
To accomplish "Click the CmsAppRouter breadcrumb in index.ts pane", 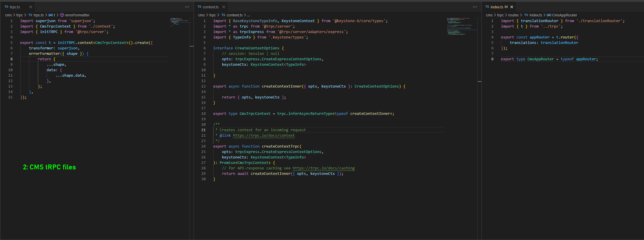I will coord(564,15).
